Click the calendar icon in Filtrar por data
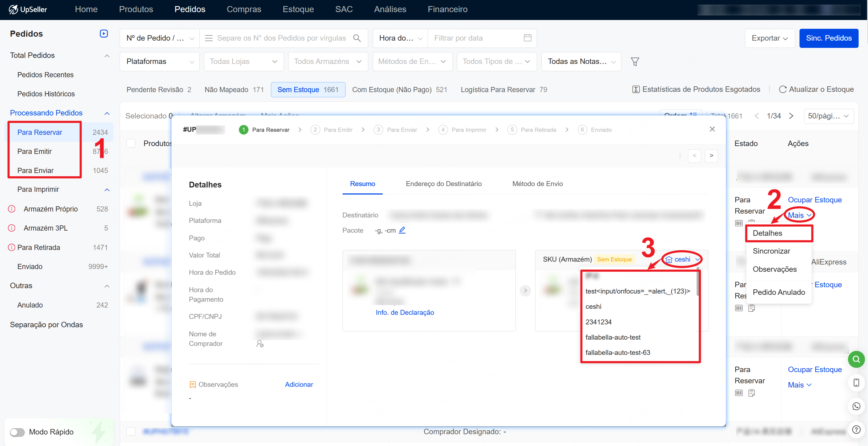This screenshot has height=446, width=868. tap(527, 38)
